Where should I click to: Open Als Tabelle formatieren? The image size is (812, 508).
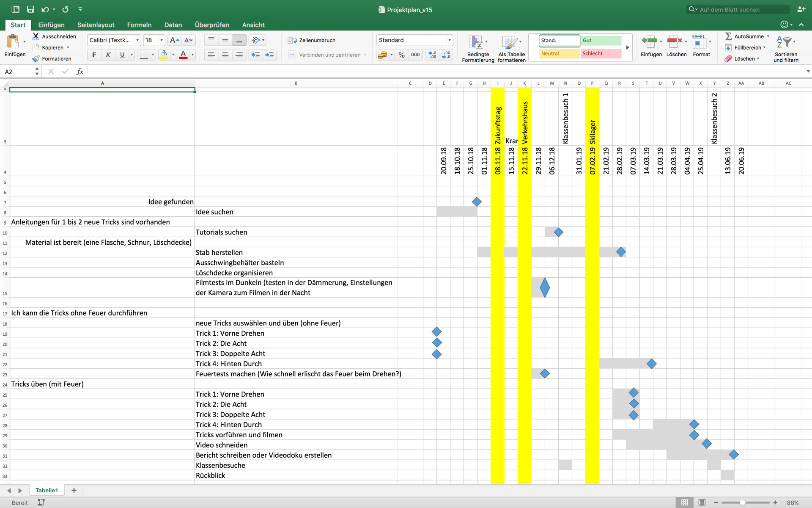tap(512, 49)
